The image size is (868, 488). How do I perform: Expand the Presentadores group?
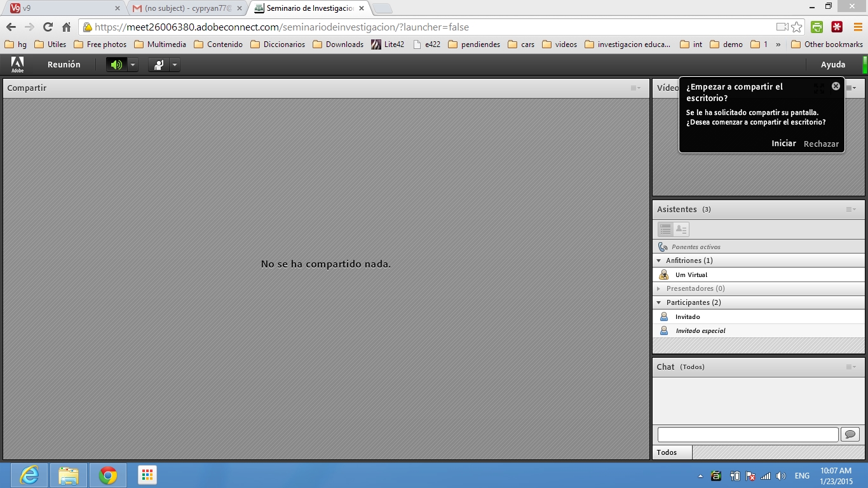pyautogui.click(x=659, y=288)
